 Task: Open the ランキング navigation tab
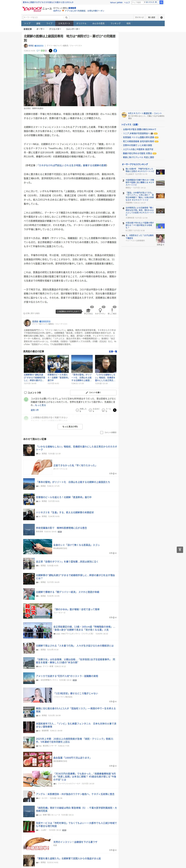[x=115, y=24]
